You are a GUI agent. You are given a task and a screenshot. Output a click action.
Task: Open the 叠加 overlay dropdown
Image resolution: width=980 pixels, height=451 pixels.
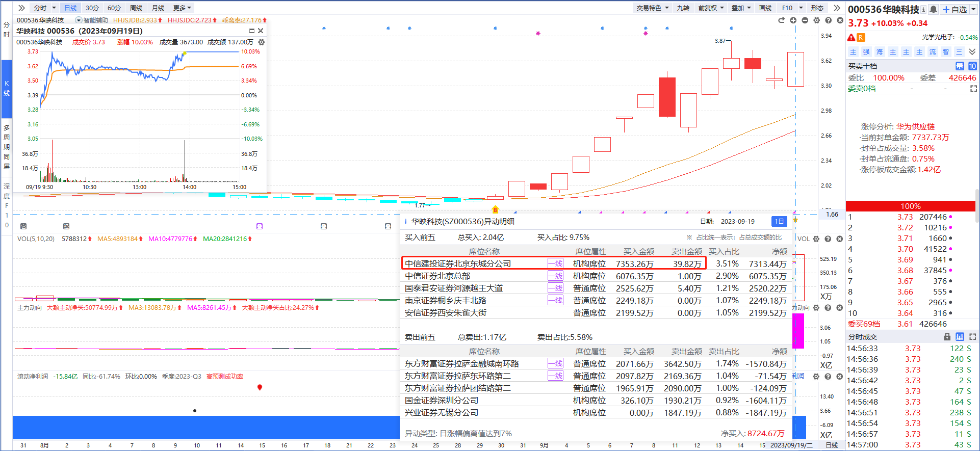coord(741,8)
